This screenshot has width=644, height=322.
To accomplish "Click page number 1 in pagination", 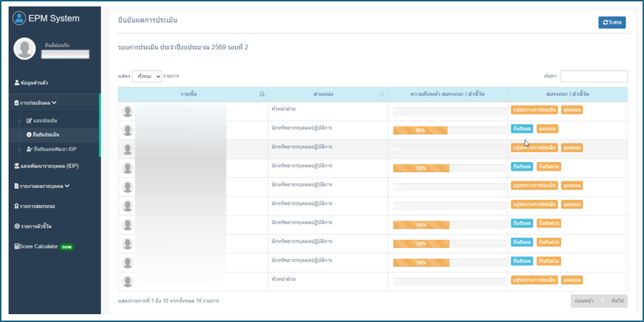I will 603,301.
